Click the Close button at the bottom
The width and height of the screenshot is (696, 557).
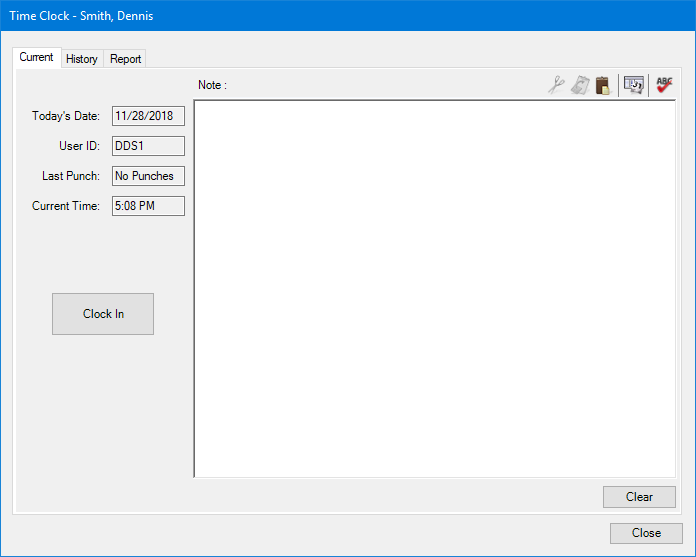click(x=646, y=533)
